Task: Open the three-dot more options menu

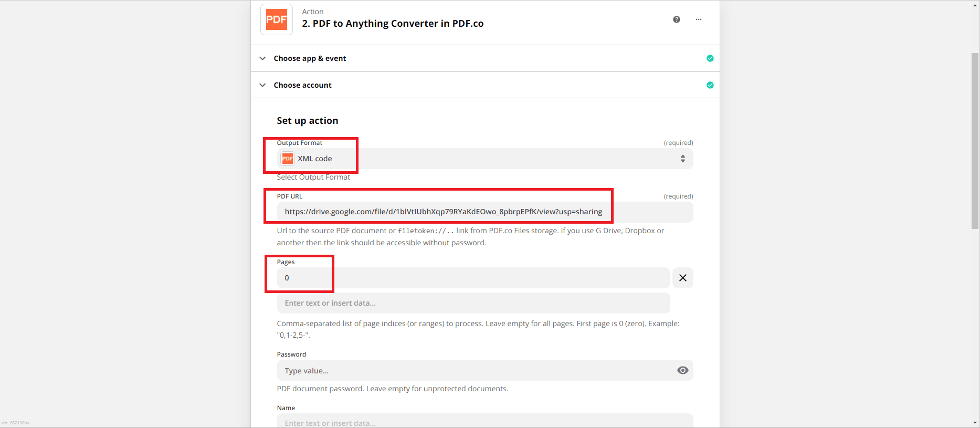Action: (x=698, y=19)
